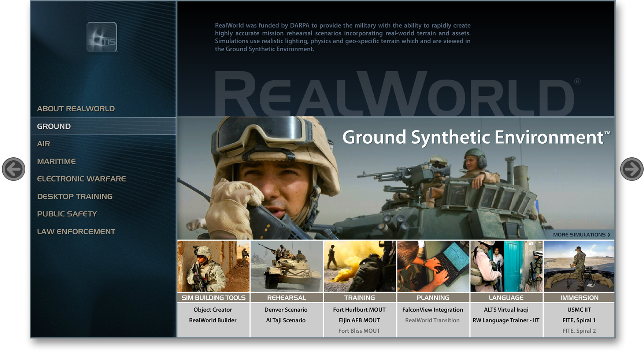Open RealWorld Transition link
Viewport: 644px width, 351px height.
point(433,320)
